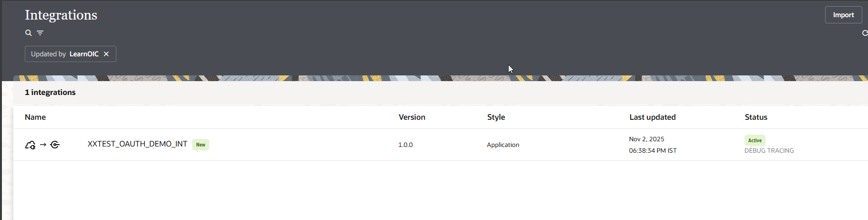Viewport: 868px width, 220px height.
Task: Click the target adapter icon in row
Action: [x=55, y=145]
